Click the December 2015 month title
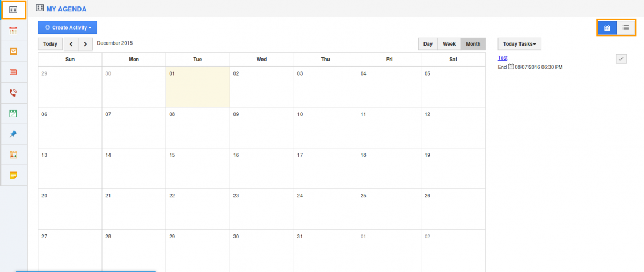 114,43
